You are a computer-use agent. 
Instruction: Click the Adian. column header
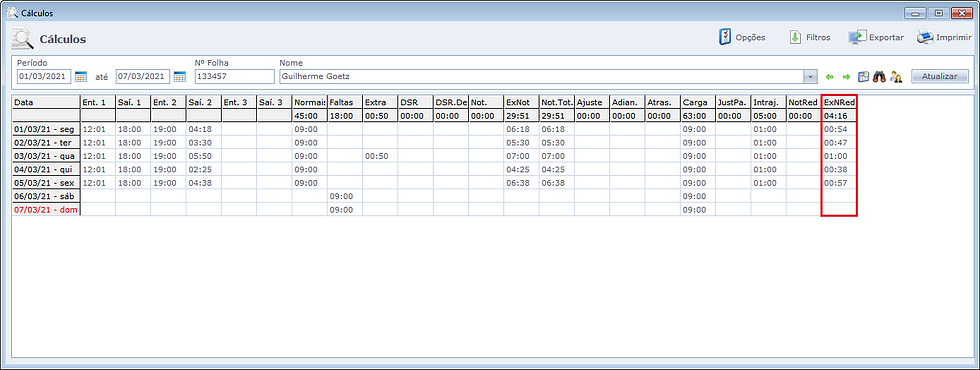click(x=628, y=102)
